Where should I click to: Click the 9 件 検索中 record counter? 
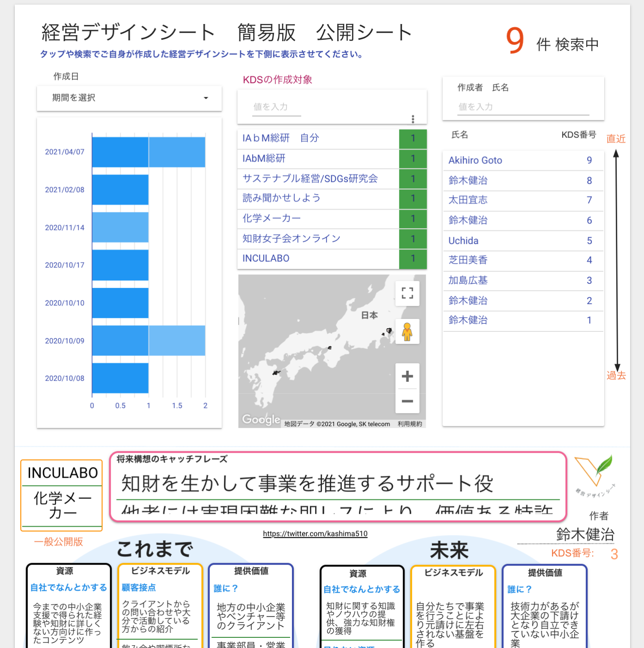(x=552, y=42)
